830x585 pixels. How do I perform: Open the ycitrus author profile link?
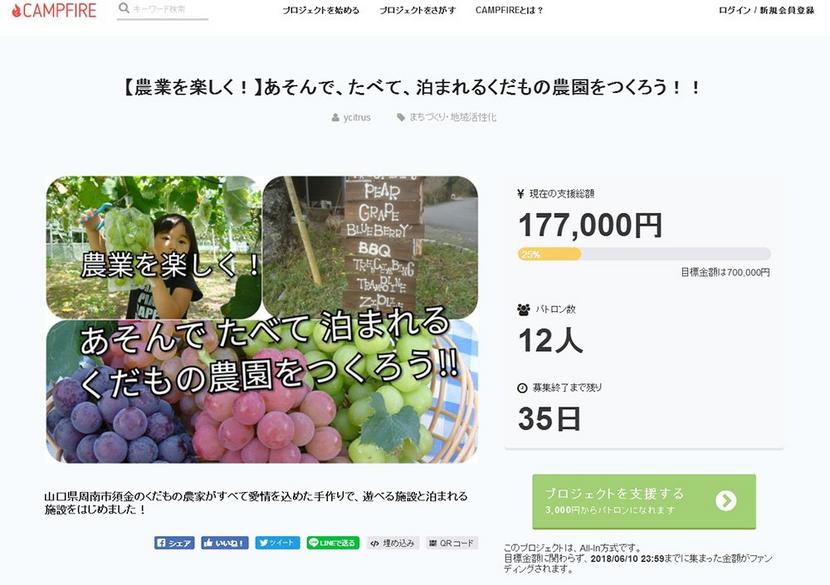point(357,117)
